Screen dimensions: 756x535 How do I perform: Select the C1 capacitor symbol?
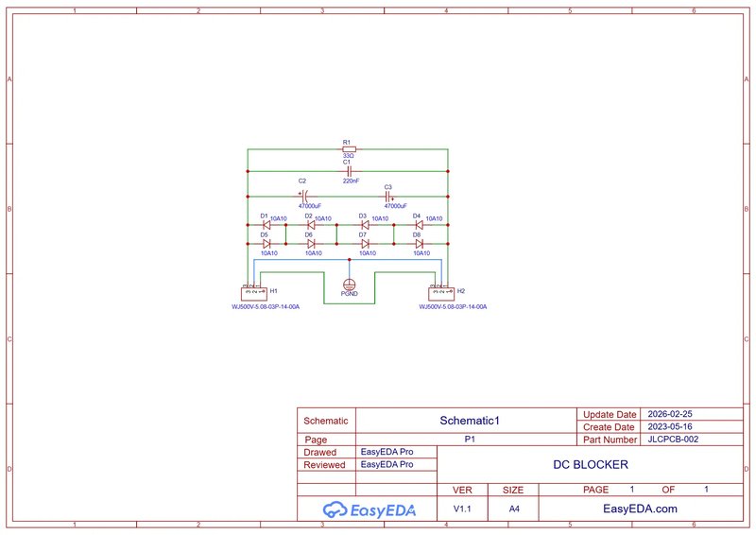(349, 171)
